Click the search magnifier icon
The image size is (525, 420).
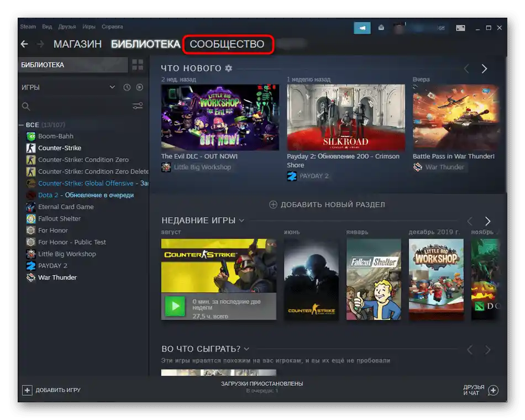pyautogui.click(x=26, y=107)
